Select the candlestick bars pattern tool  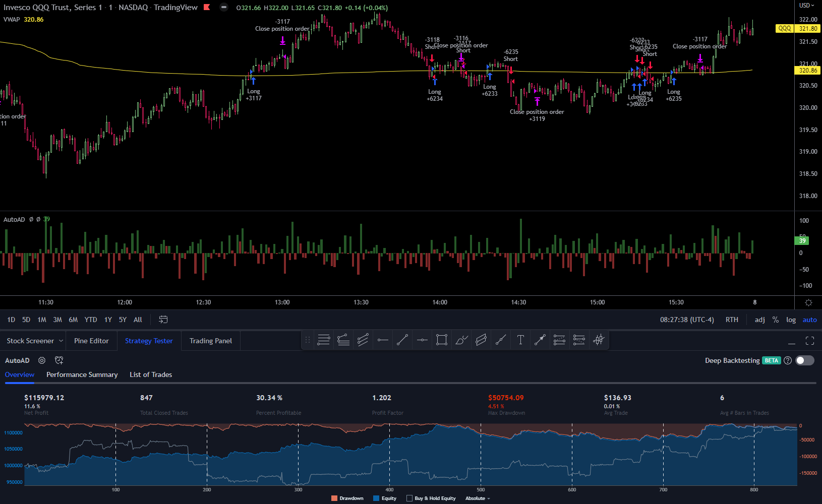click(x=599, y=340)
